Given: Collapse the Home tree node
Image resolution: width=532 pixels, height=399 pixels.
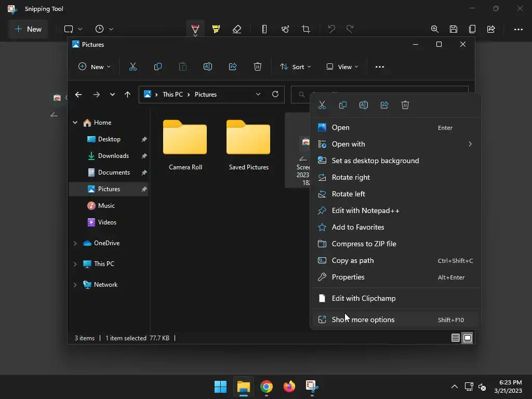Looking at the screenshot, I should 75,123.
